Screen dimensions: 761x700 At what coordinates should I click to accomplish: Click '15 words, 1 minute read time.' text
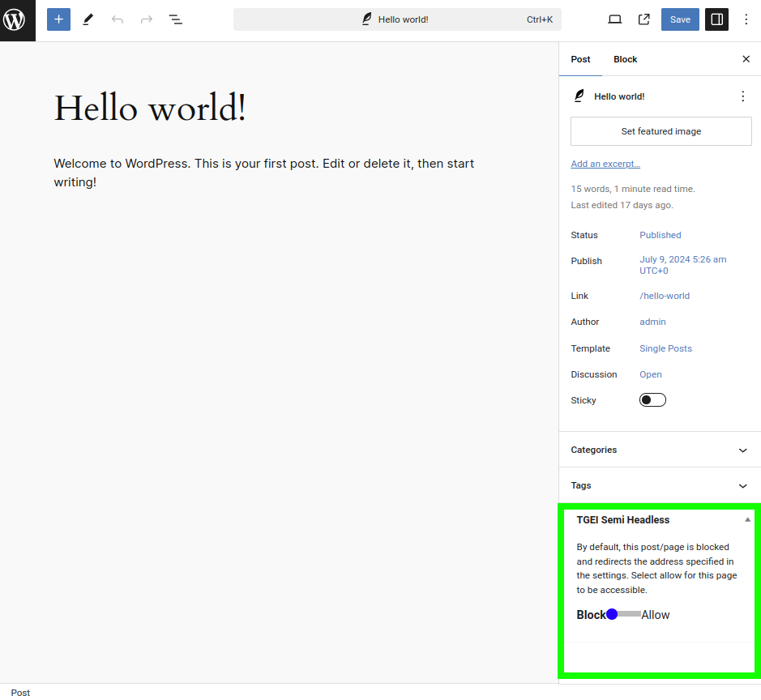click(633, 189)
